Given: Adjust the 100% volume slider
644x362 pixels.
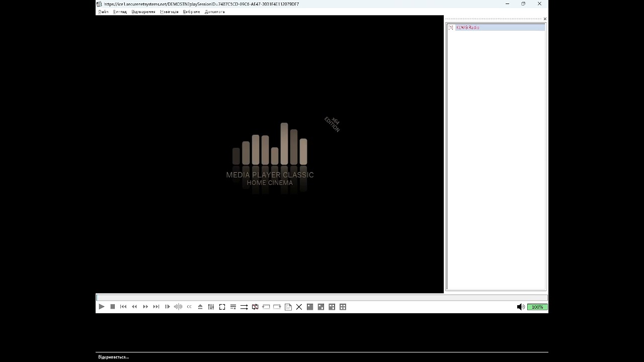Looking at the screenshot, I should (537, 307).
